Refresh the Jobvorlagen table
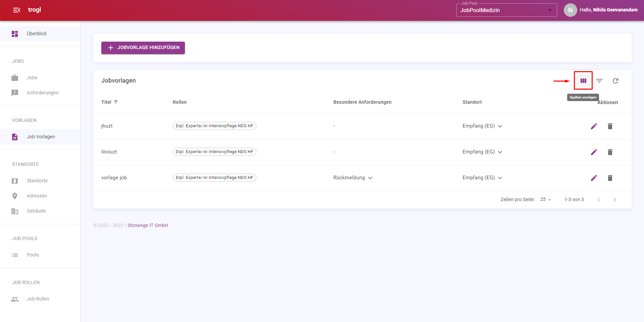 pos(615,81)
